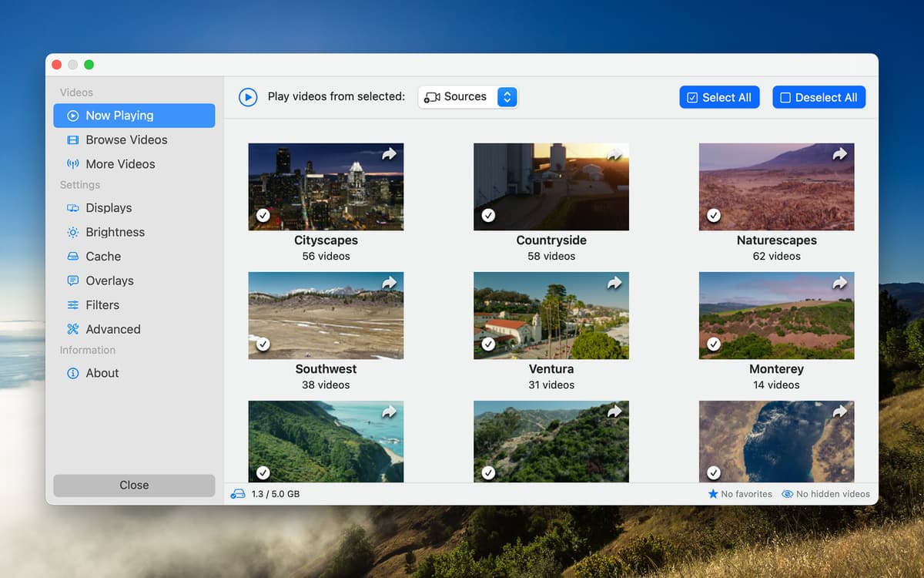
Task: Toggle the Countryside selection checkmark
Action: pyautogui.click(x=488, y=216)
